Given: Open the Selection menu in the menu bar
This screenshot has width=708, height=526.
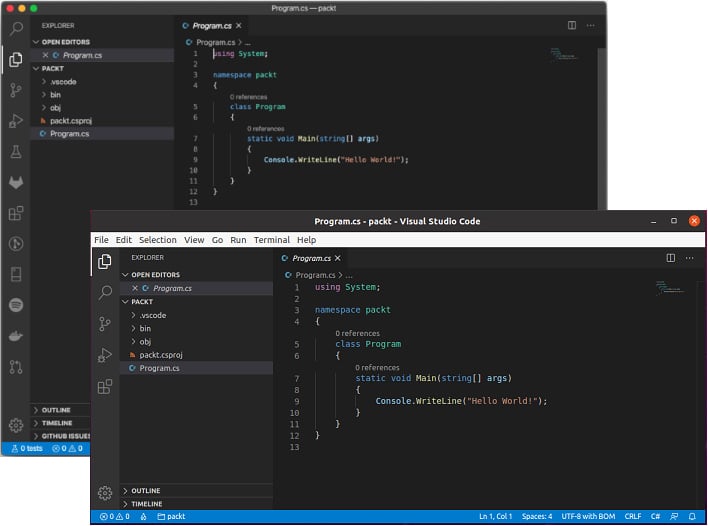Looking at the screenshot, I should coord(157,240).
